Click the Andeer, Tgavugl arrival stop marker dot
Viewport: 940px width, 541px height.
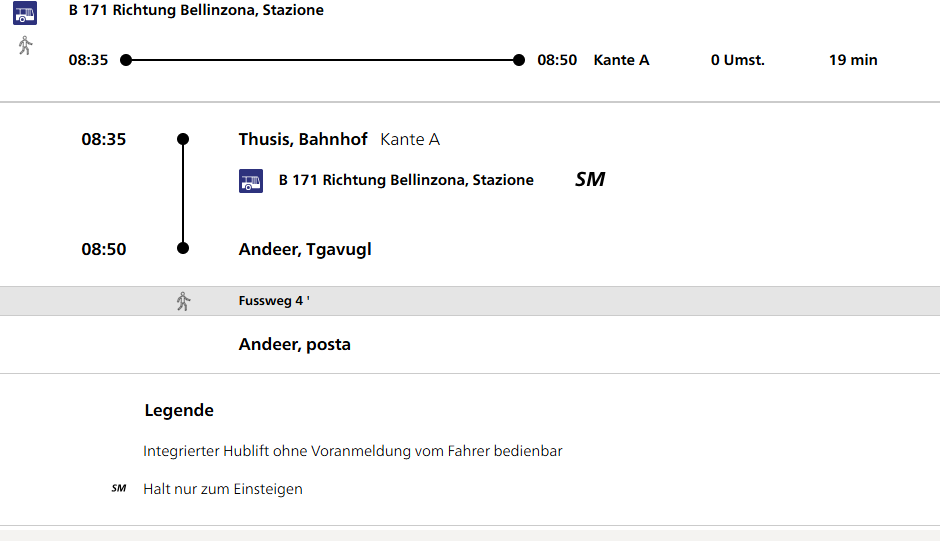[x=183, y=248]
